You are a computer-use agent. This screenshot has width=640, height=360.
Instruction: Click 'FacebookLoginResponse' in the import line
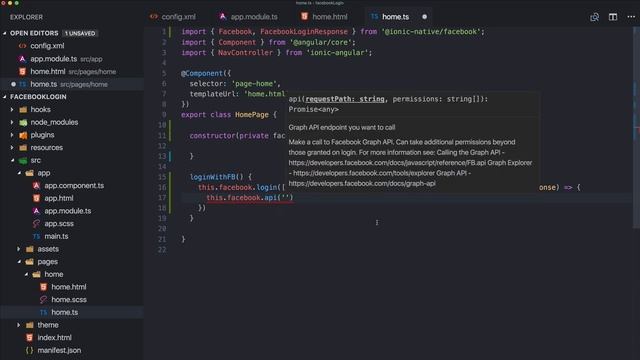(x=304, y=32)
